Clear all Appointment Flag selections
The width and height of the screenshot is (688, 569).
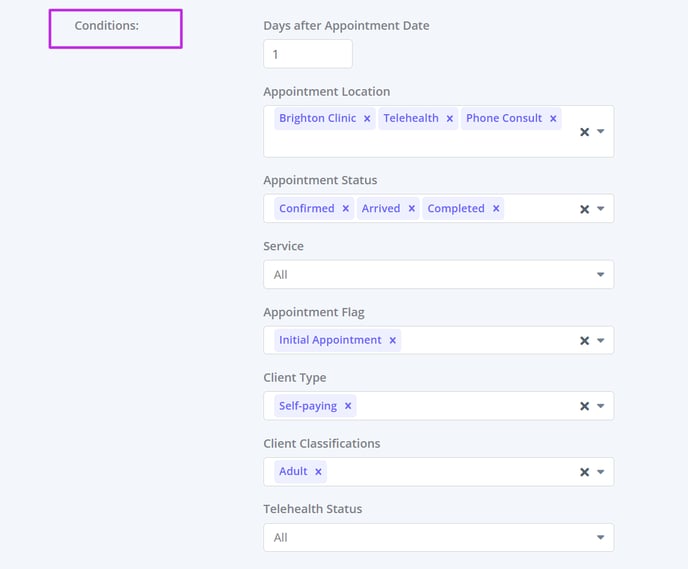(x=584, y=340)
